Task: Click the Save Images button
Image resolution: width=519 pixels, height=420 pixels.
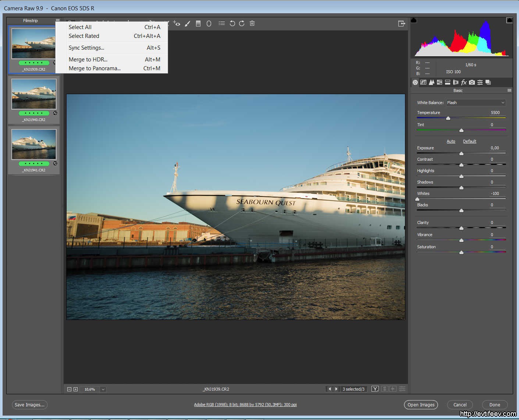Action: [30, 405]
